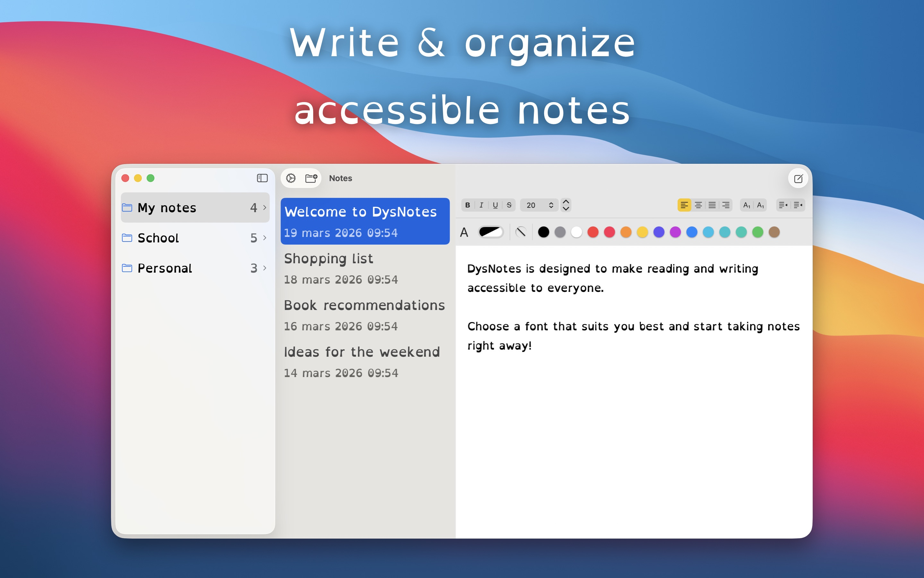Pick the orange color swatch

(626, 232)
